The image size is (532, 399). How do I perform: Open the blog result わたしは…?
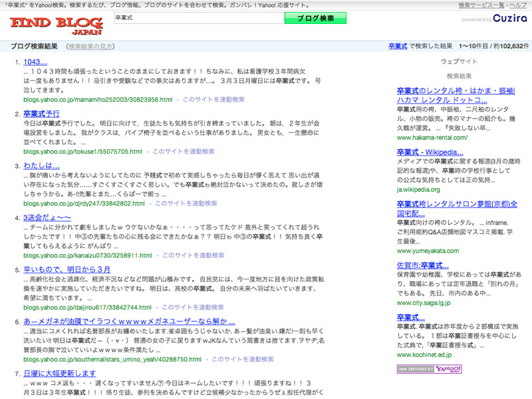41,166
